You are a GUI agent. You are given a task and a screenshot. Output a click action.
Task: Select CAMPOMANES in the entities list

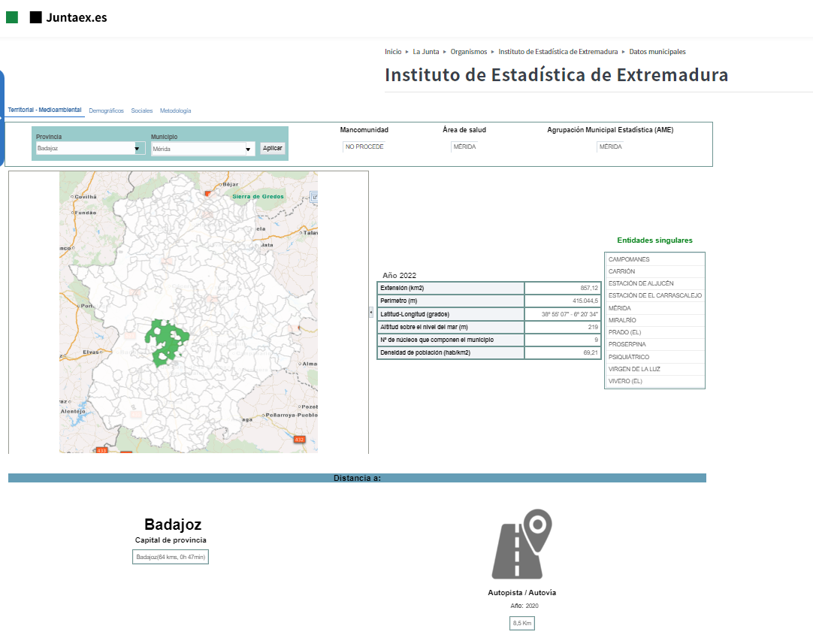[629, 259]
